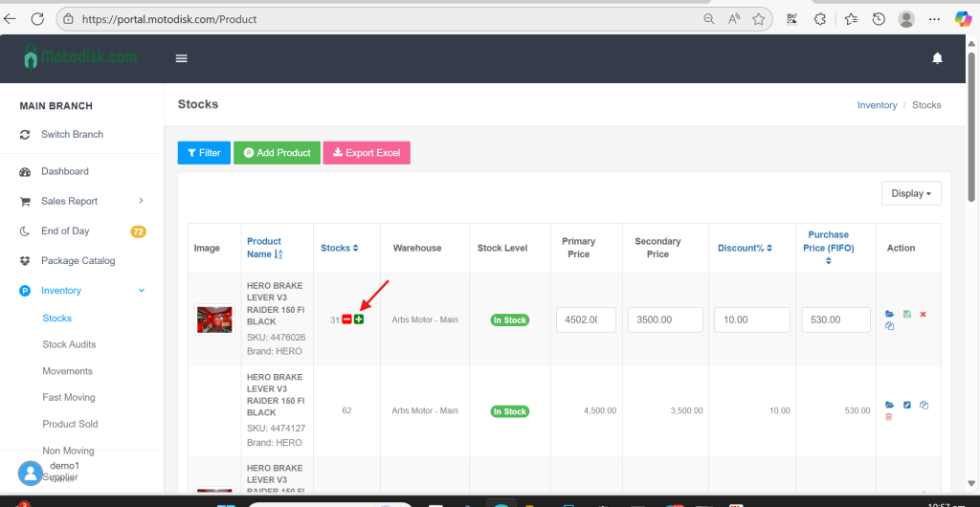
Task: Click the Add Product button
Action: coord(277,153)
